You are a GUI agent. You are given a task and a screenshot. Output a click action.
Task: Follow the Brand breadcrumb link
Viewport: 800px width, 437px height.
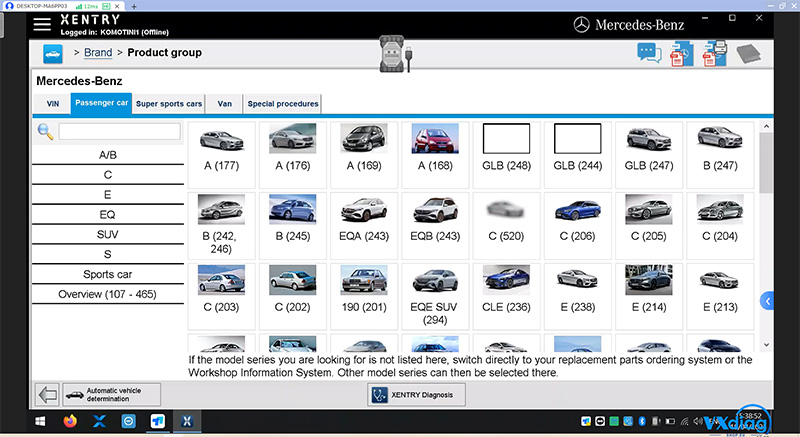point(98,53)
